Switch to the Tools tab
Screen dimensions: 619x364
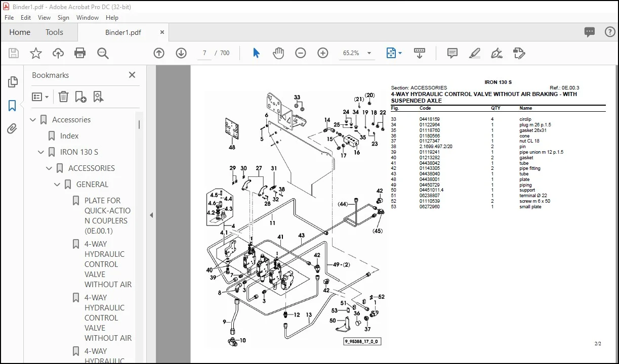(54, 32)
